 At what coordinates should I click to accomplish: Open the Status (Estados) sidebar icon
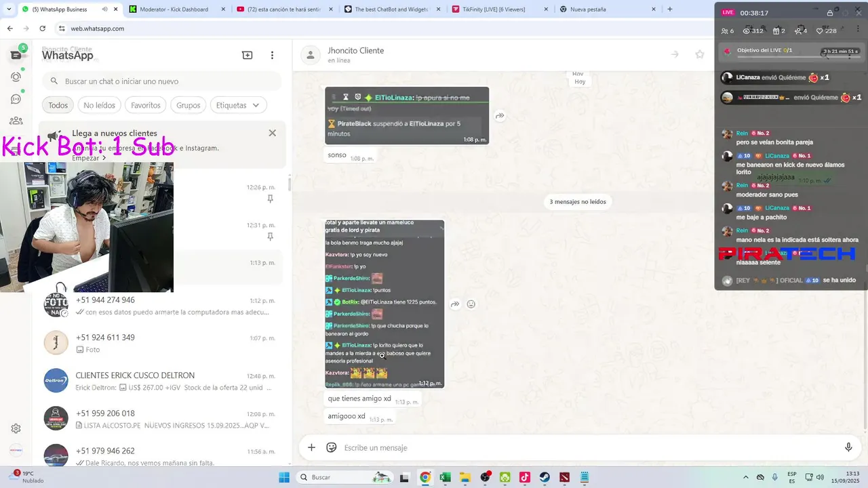coord(16,77)
